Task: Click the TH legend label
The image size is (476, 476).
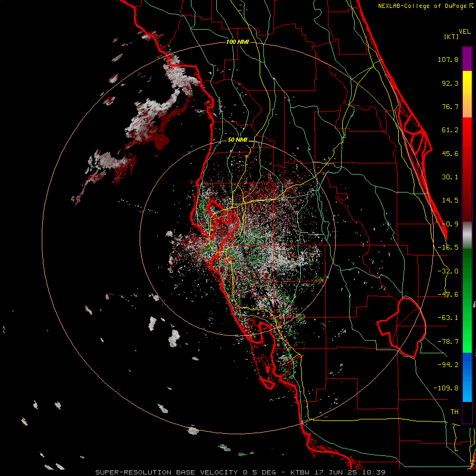Action: point(454,412)
